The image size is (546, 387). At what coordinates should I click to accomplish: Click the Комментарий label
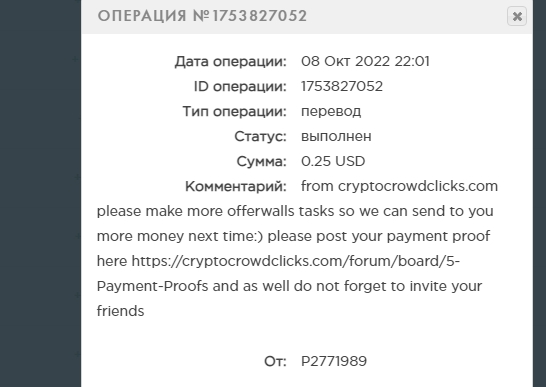(x=236, y=187)
